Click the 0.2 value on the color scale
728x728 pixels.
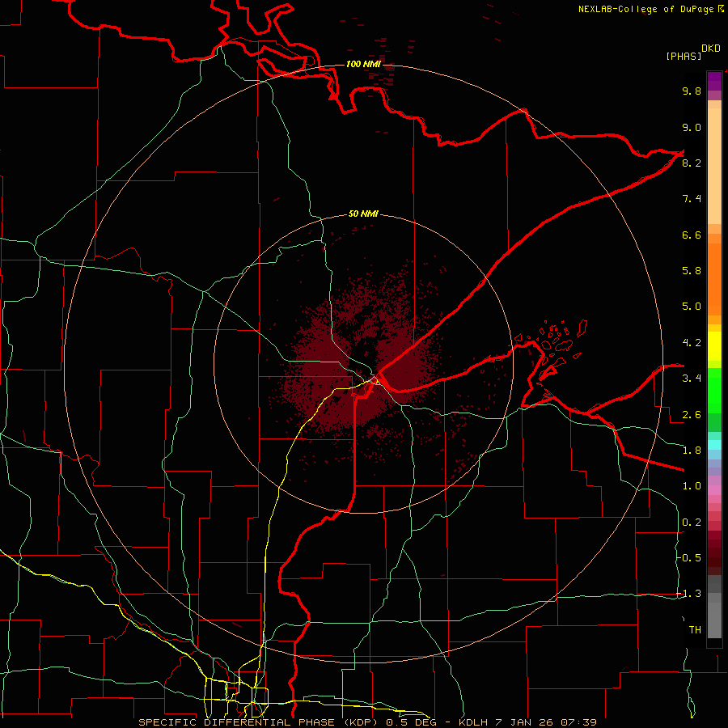(x=692, y=523)
